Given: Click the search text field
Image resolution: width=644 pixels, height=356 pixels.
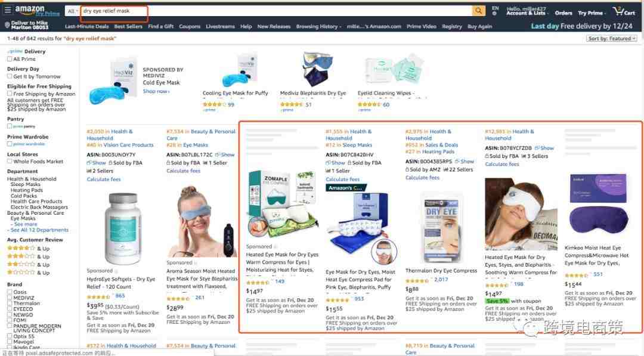Looking at the screenshot, I should [x=277, y=11].
